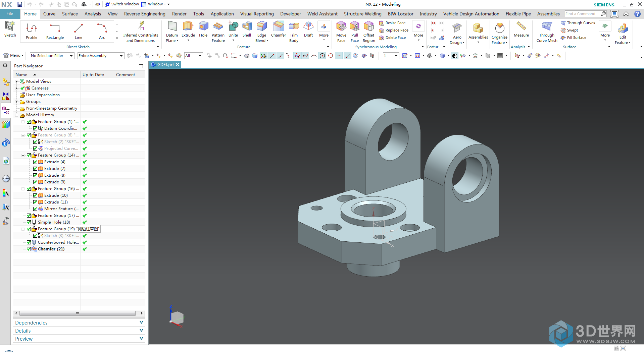Open the Menu button
Image resolution: width=644 pixels, height=352 pixels.
click(13, 56)
